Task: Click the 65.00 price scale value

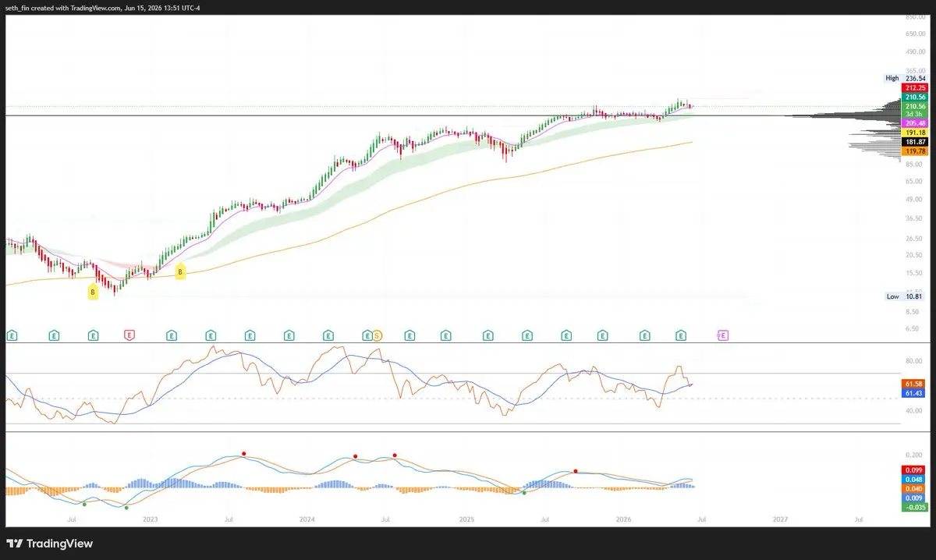Action: (x=916, y=181)
